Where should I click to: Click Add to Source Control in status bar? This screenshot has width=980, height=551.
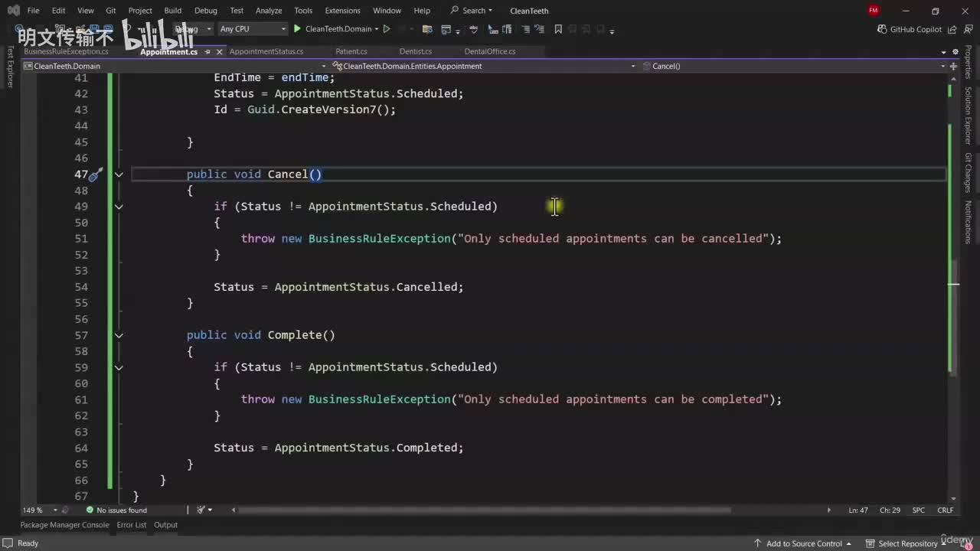coord(803,543)
